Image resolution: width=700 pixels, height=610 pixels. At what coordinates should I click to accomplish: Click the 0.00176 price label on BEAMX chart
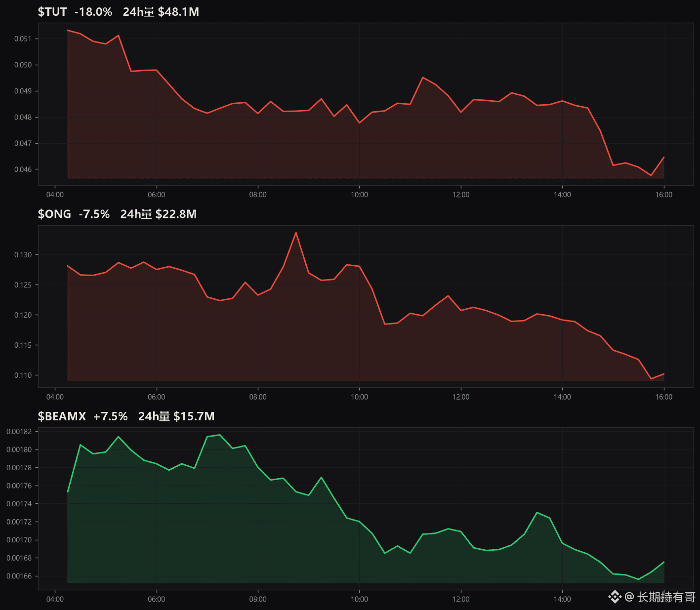(19, 486)
